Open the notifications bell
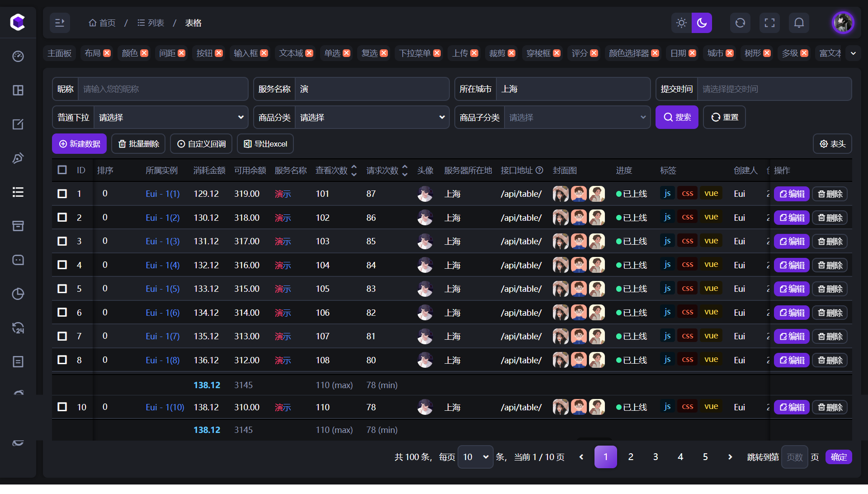 point(799,23)
